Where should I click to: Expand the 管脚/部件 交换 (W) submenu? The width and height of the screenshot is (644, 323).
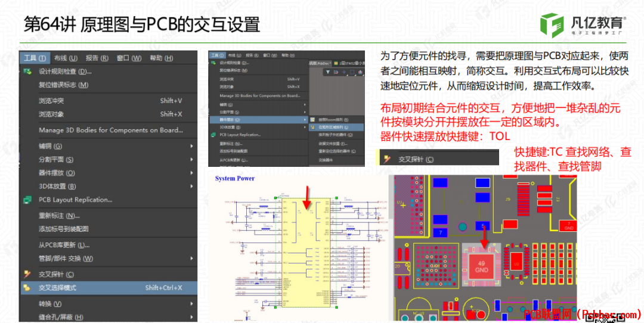tap(109, 259)
